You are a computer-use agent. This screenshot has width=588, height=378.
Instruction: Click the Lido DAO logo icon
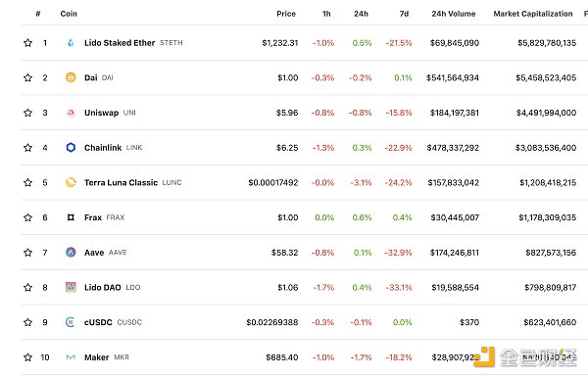(71, 287)
